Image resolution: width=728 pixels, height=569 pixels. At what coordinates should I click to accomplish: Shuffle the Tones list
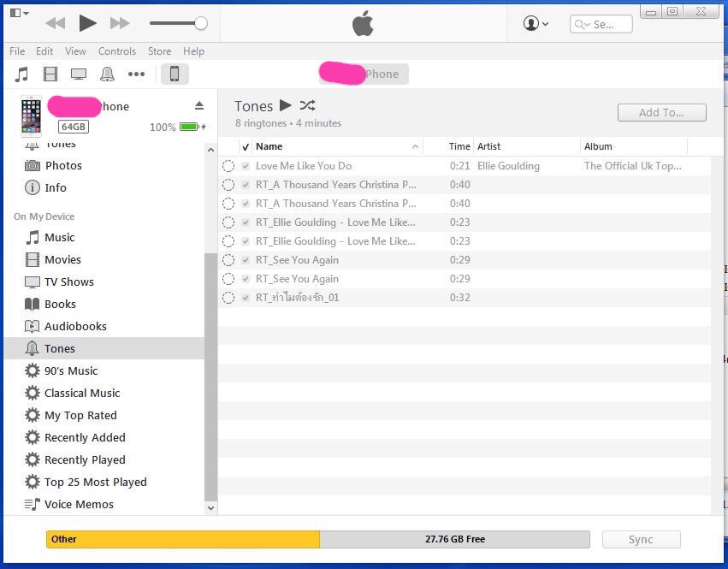click(307, 105)
